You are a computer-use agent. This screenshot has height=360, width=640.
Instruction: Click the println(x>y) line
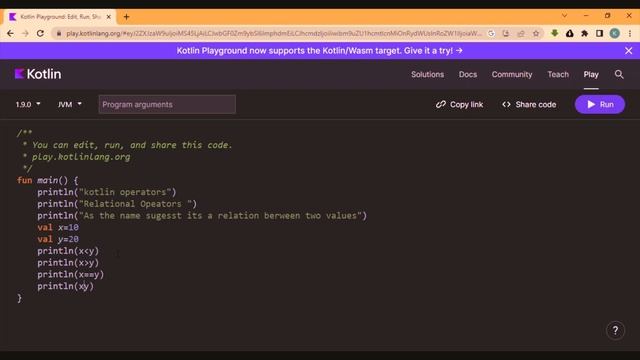click(x=68, y=263)
